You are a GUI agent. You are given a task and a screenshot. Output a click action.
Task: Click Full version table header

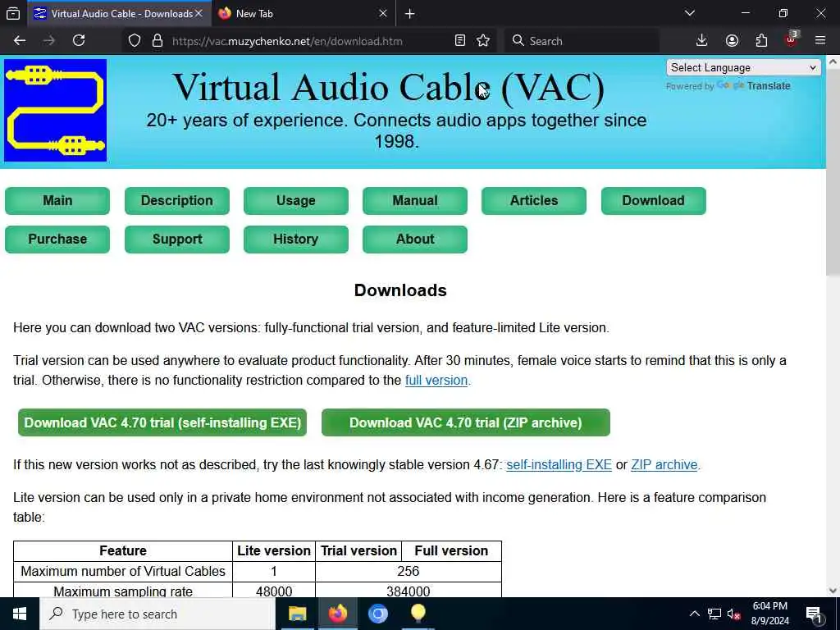click(x=451, y=551)
